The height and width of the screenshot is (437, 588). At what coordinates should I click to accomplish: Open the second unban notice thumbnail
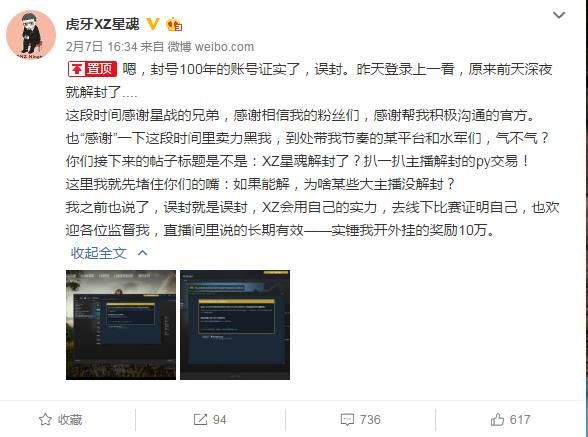[235, 325]
